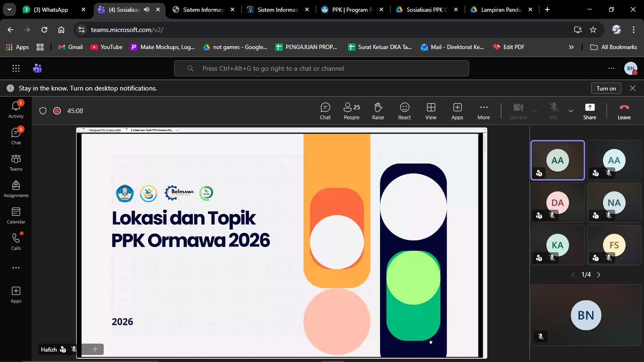Show the People participants list
This screenshot has width=644, height=362.
click(x=351, y=111)
